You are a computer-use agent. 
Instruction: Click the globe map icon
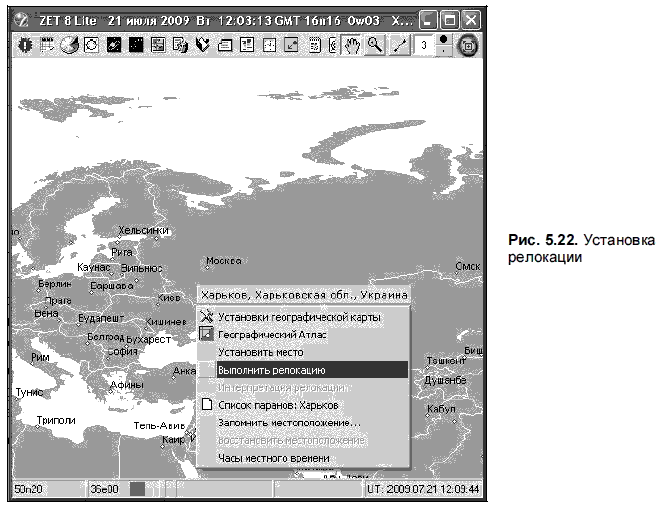[69, 45]
